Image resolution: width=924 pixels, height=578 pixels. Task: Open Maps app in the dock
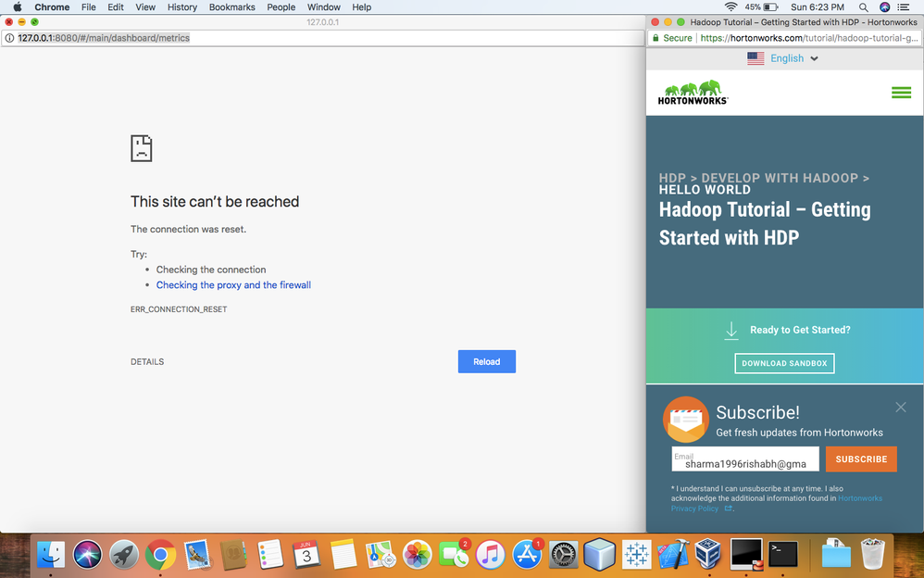click(381, 555)
